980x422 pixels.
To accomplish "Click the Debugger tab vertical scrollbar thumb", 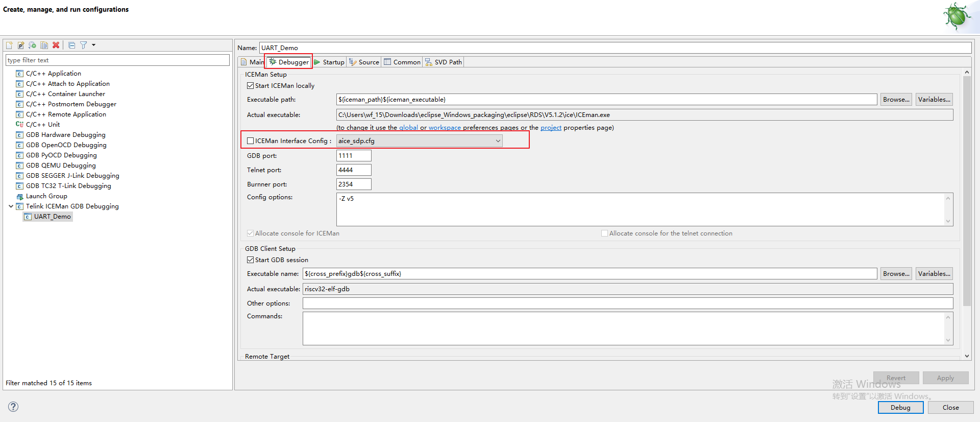I will pyautogui.click(x=967, y=192).
